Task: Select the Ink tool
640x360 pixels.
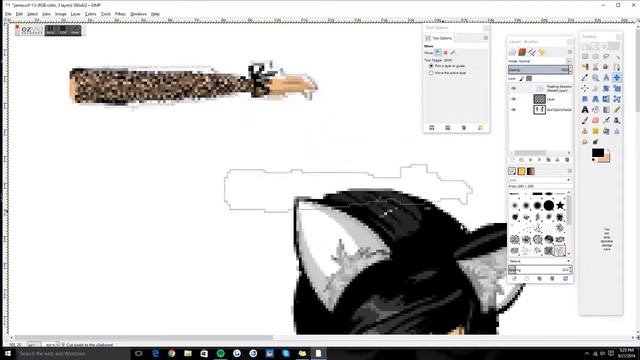Action: point(617,120)
